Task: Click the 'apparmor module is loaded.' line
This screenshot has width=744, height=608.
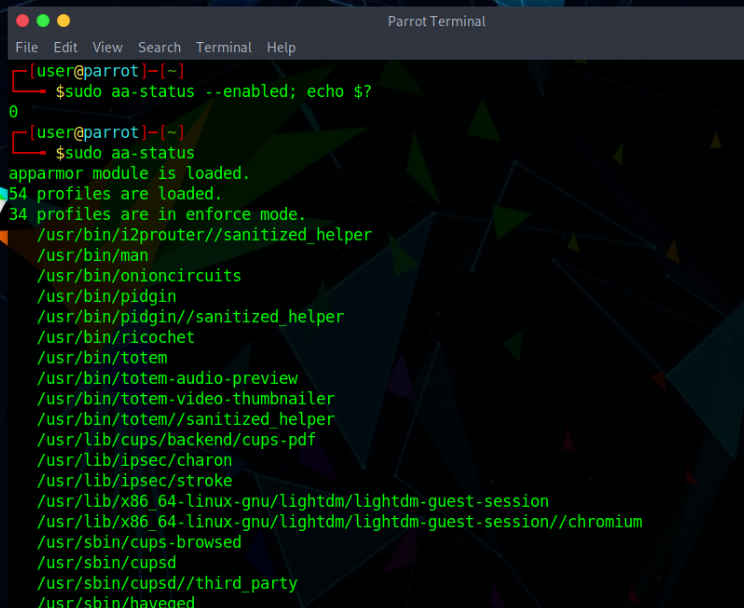Action: [129, 174]
